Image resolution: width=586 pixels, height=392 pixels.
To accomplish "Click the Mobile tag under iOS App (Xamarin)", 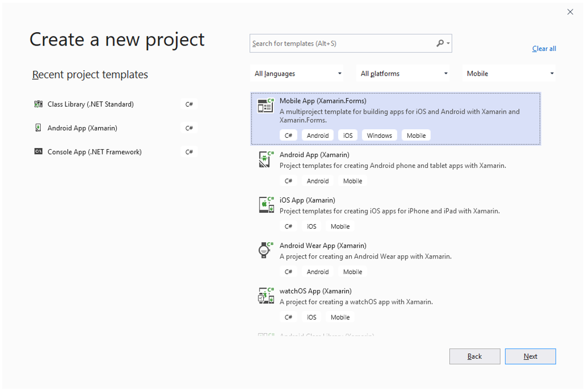I will [340, 226].
